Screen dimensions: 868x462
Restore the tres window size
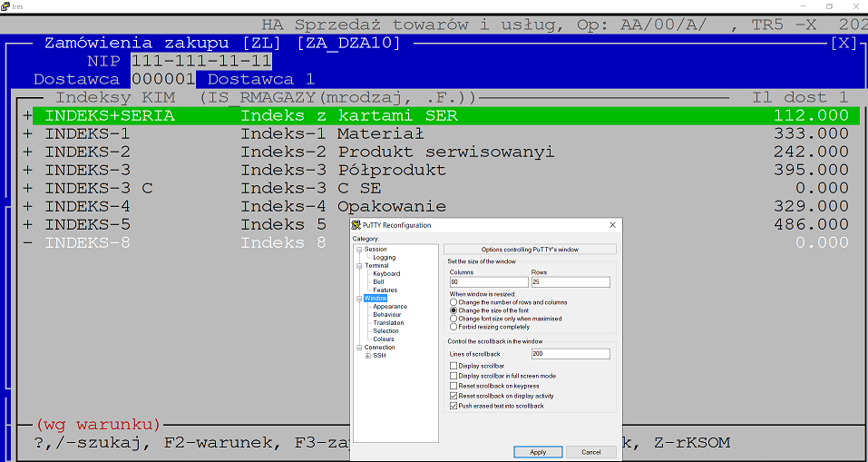[829, 6]
